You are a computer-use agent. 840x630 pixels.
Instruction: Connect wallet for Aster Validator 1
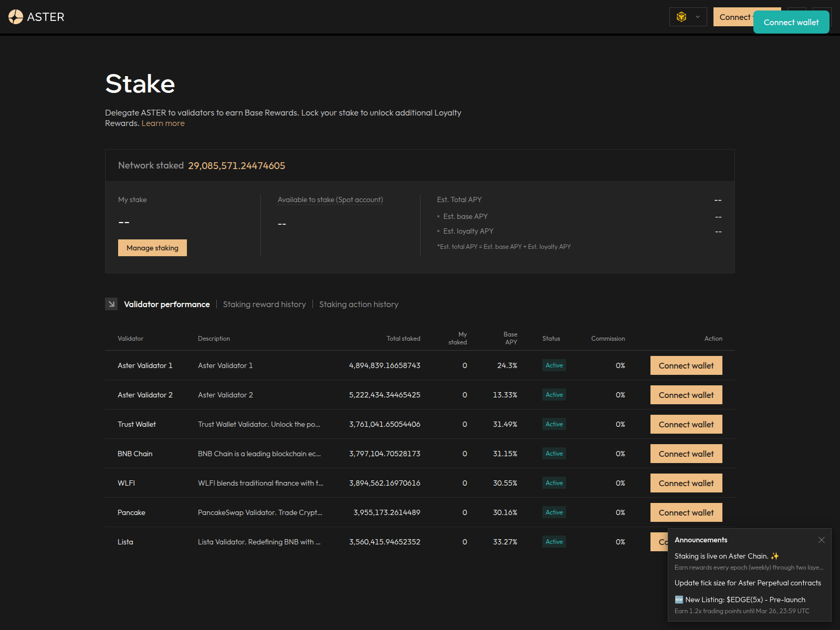(x=686, y=365)
